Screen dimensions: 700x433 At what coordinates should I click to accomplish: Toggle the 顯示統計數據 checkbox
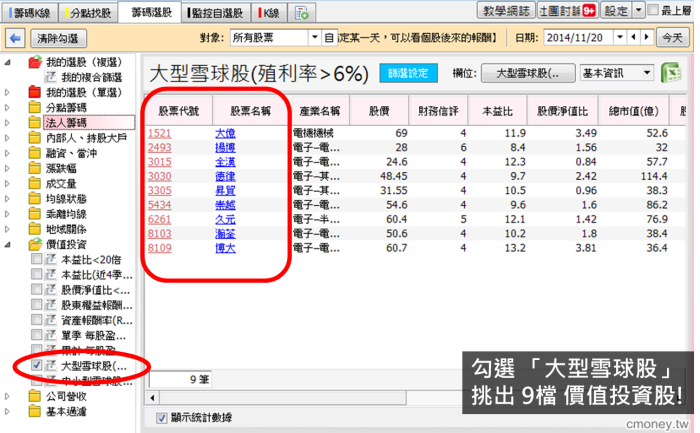(162, 417)
